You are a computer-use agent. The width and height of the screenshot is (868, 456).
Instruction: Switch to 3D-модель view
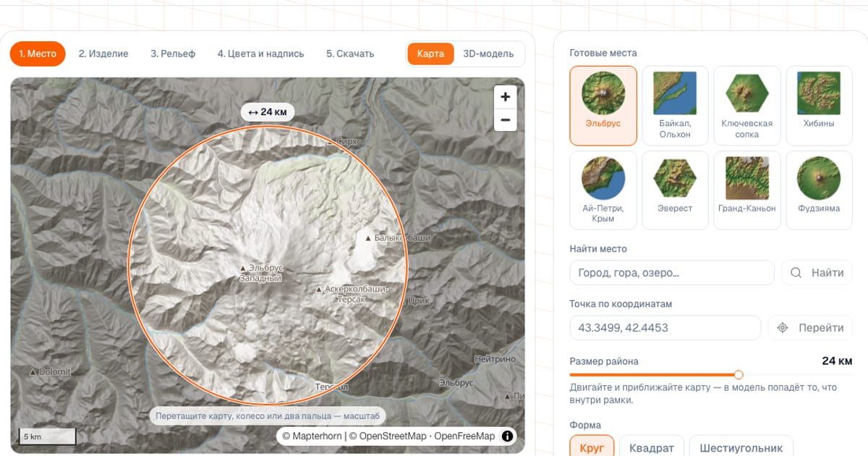(488, 54)
